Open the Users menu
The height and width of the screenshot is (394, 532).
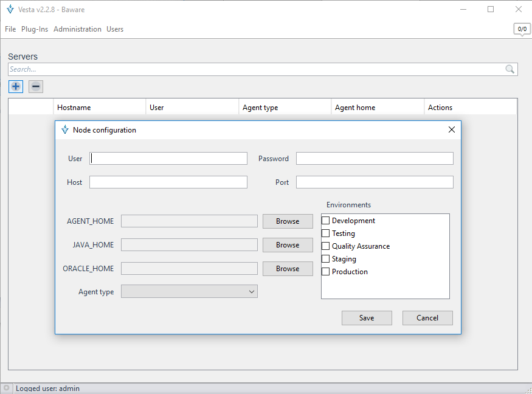pyautogui.click(x=115, y=29)
